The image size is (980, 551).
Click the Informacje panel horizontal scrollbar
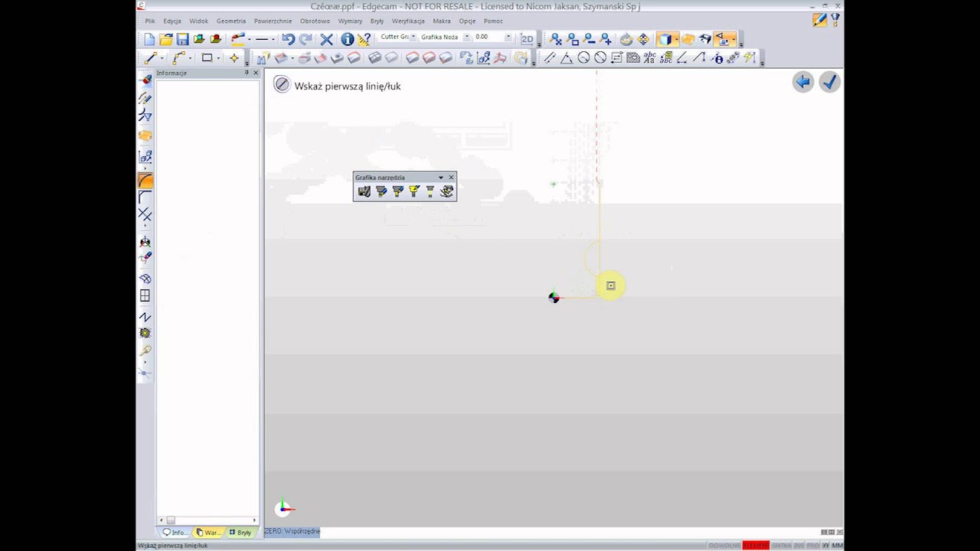pyautogui.click(x=208, y=520)
